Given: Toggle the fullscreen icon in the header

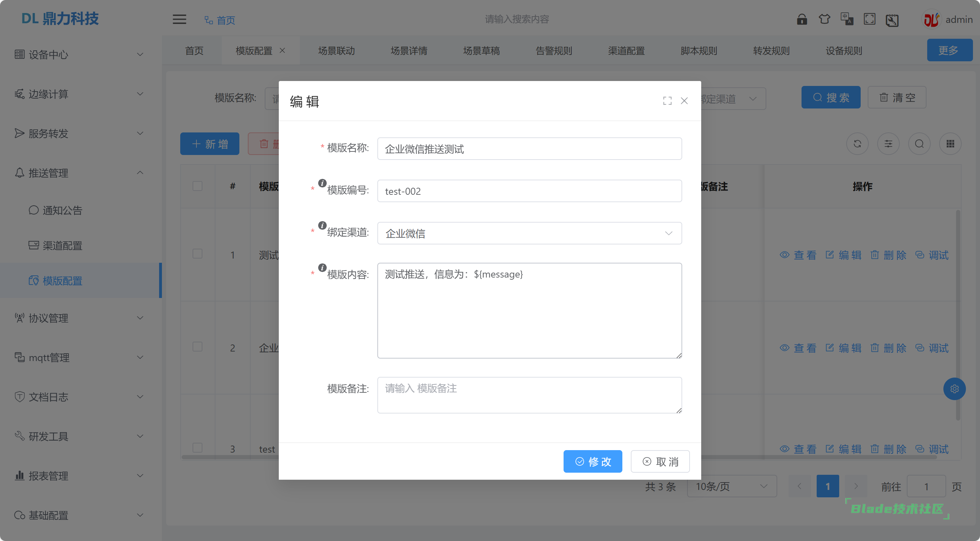Looking at the screenshot, I should (869, 19).
